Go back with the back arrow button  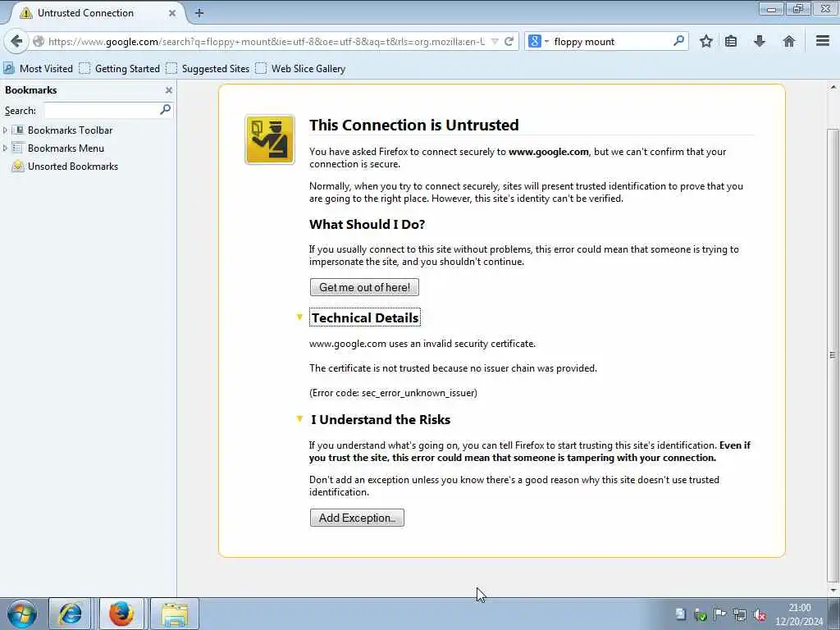pyautogui.click(x=16, y=41)
